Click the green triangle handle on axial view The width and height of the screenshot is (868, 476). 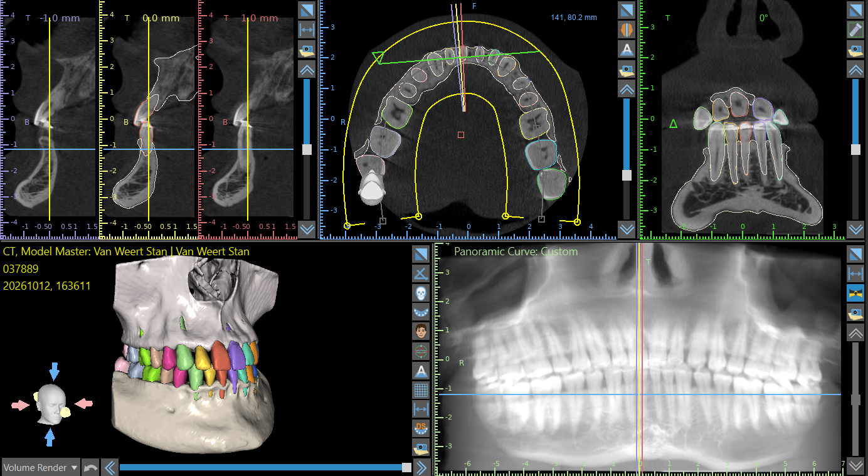[378, 58]
